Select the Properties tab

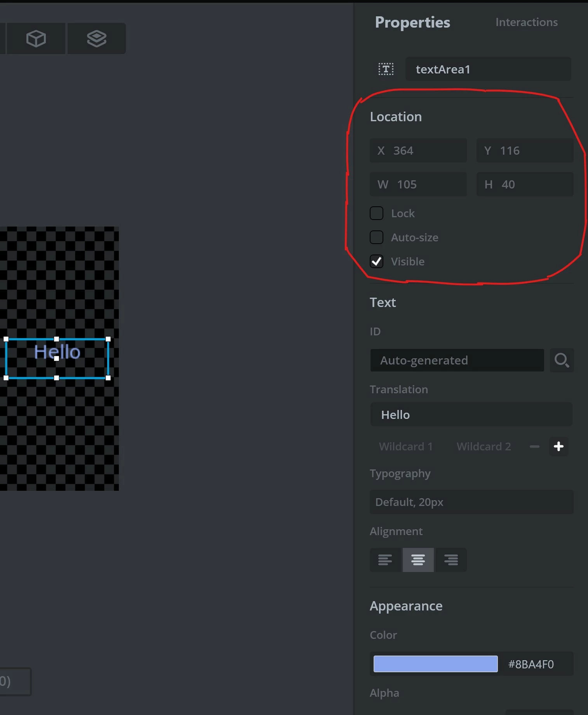[412, 22]
